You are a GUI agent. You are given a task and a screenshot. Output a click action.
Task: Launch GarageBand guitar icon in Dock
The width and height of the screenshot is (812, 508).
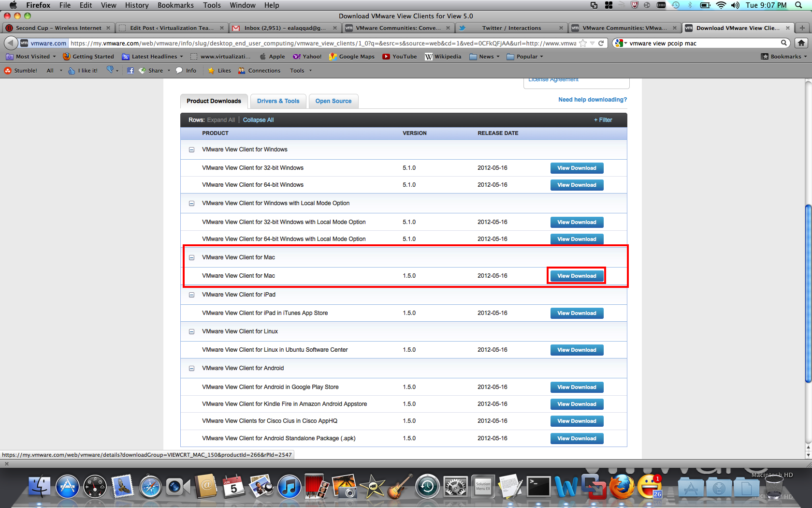(x=400, y=486)
